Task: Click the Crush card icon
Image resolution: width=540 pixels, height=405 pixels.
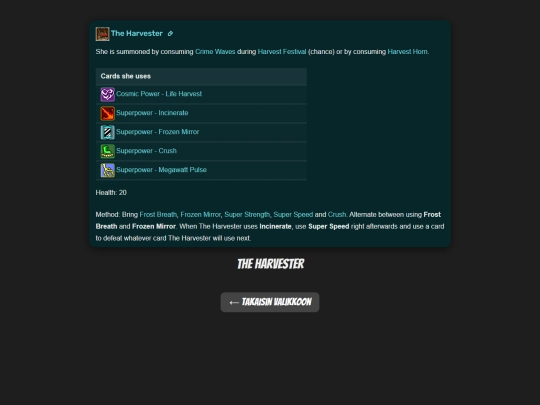Action: (x=107, y=151)
